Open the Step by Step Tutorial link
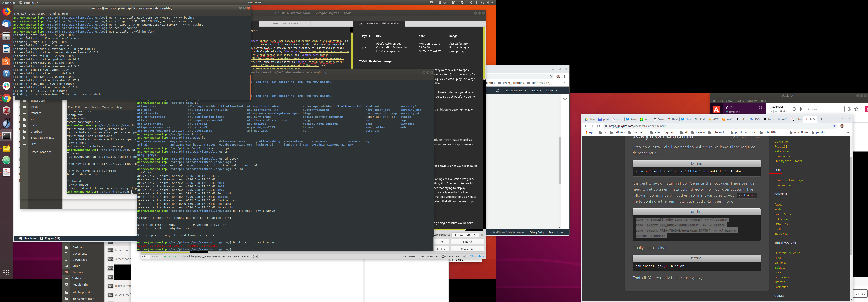Screen dimensions: 868x302 point(788,161)
